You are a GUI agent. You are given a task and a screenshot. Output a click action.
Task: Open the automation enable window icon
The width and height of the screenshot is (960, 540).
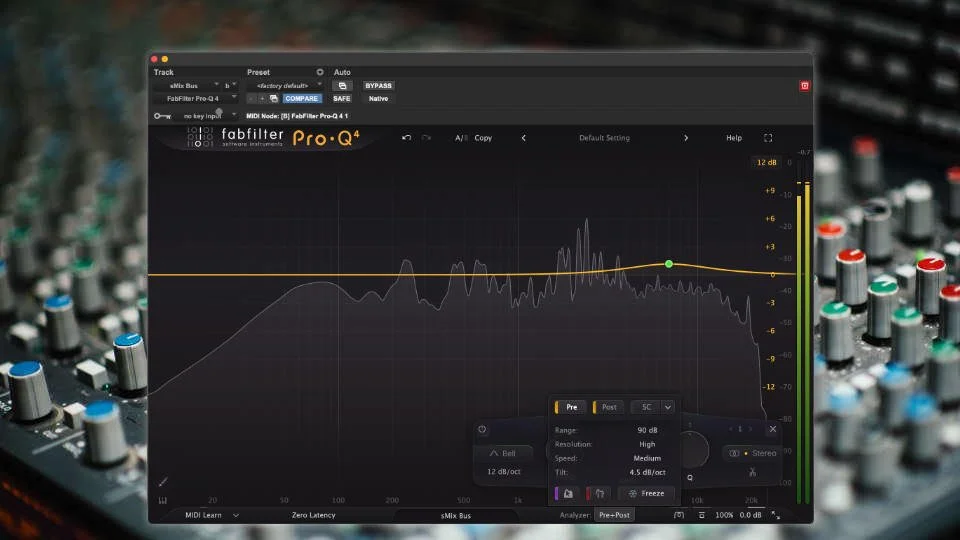tap(342, 86)
